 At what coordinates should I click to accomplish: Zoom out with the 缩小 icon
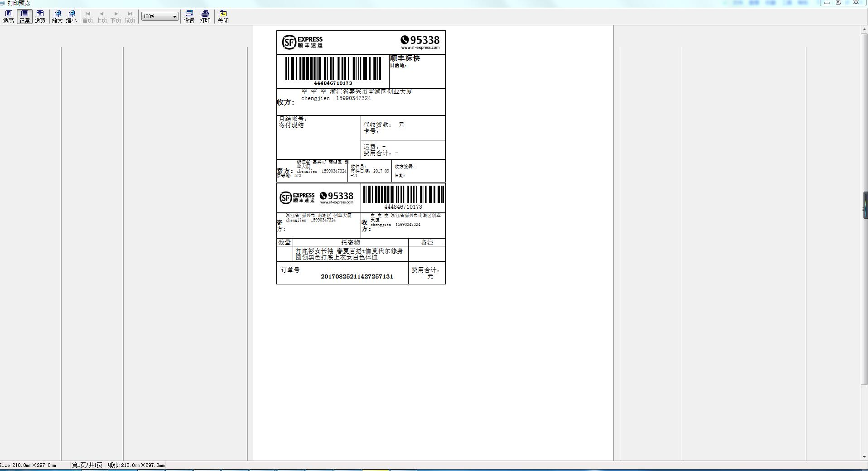click(x=71, y=17)
